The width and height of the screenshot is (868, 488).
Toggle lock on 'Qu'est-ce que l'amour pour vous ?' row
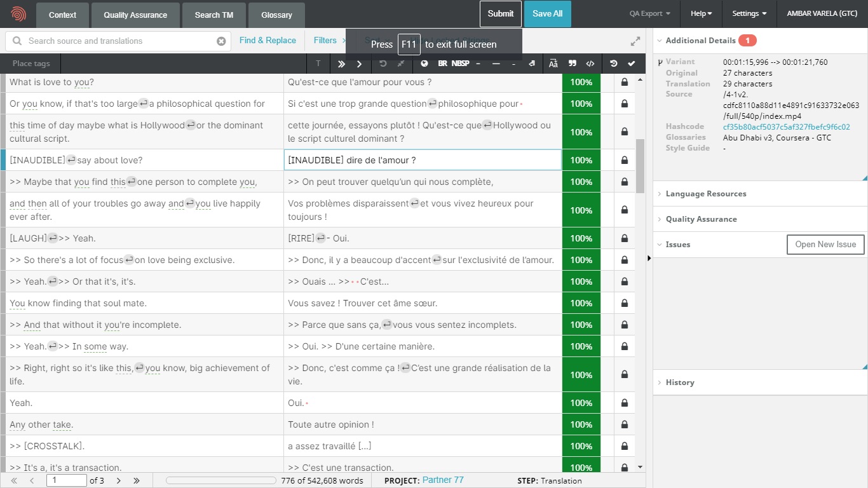point(624,82)
